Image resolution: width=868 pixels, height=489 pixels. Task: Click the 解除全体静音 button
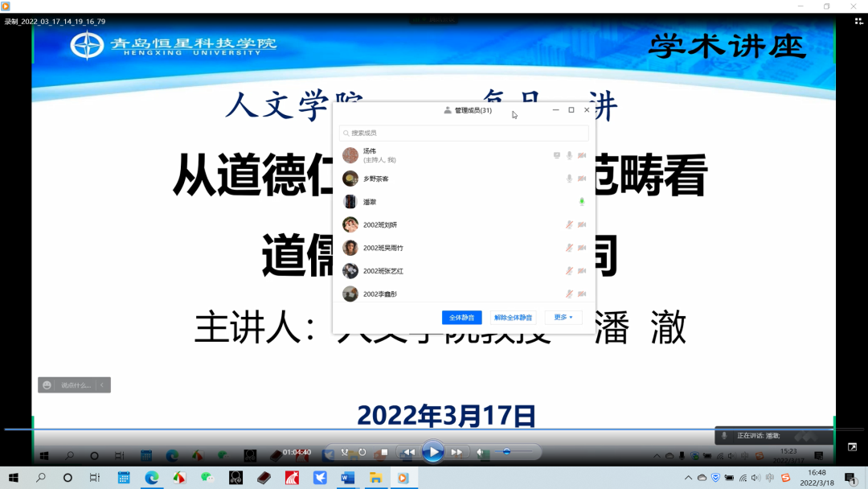[x=514, y=318]
